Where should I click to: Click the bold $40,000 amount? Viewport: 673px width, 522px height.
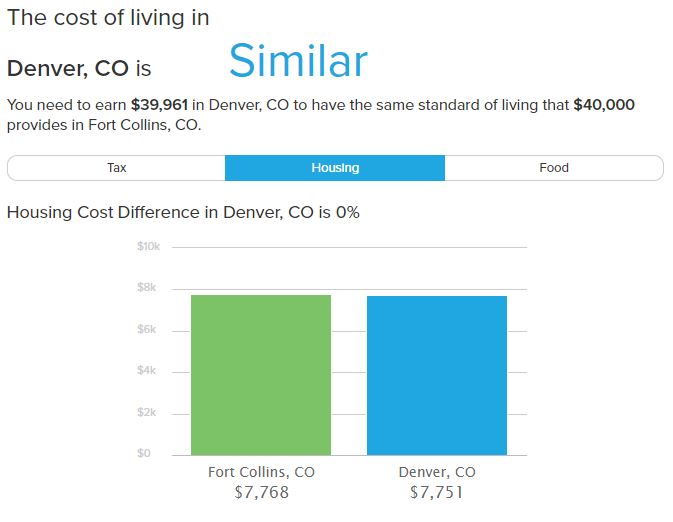(604, 105)
